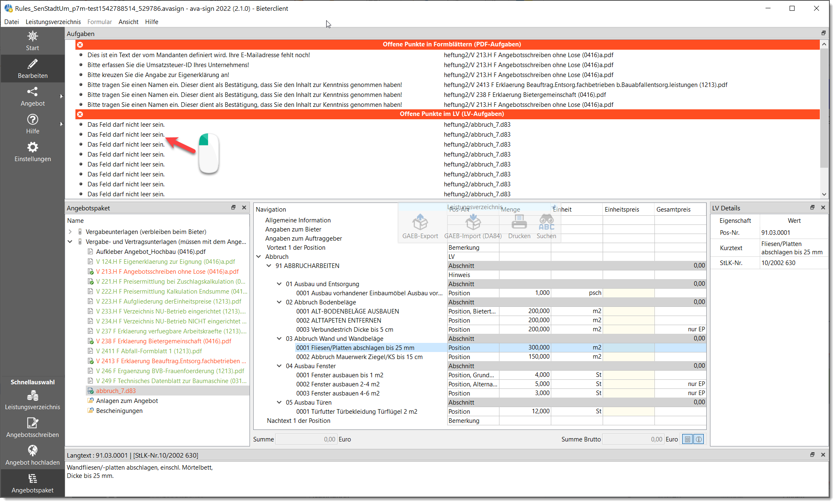Click the list view icon beside Summe Brutto
This screenshot has height=504, width=836.
[688, 439]
